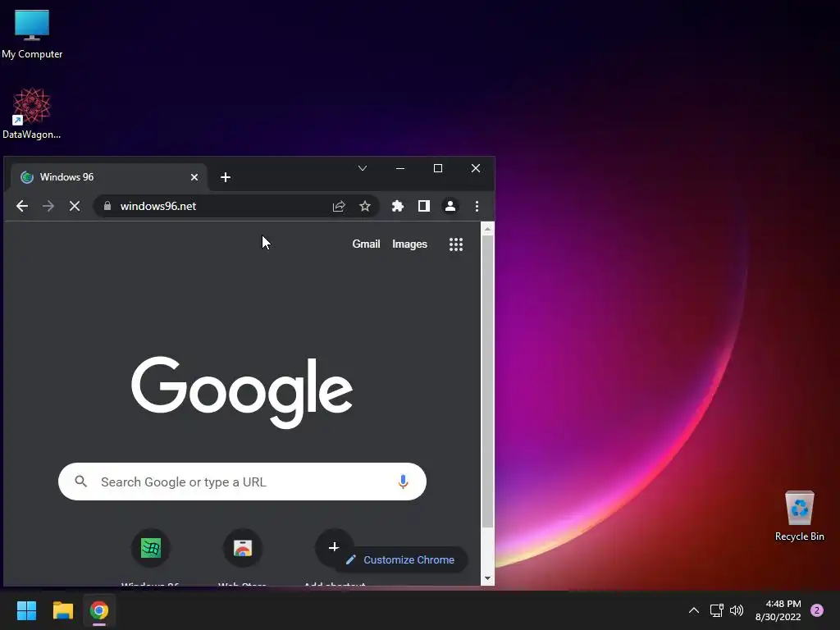Maximize the Chrome window
This screenshot has height=630, width=840.
[438, 168]
